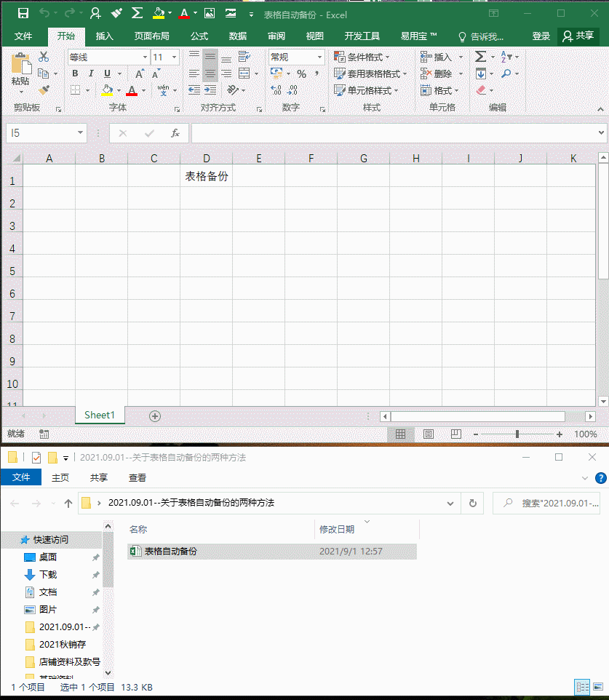Select cell D1 containing 表格备份

coord(207,176)
